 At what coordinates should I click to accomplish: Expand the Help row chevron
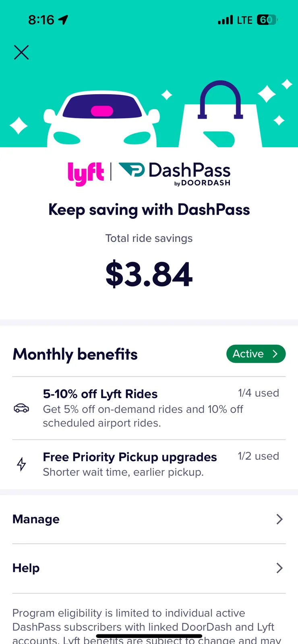(x=279, y=568)
